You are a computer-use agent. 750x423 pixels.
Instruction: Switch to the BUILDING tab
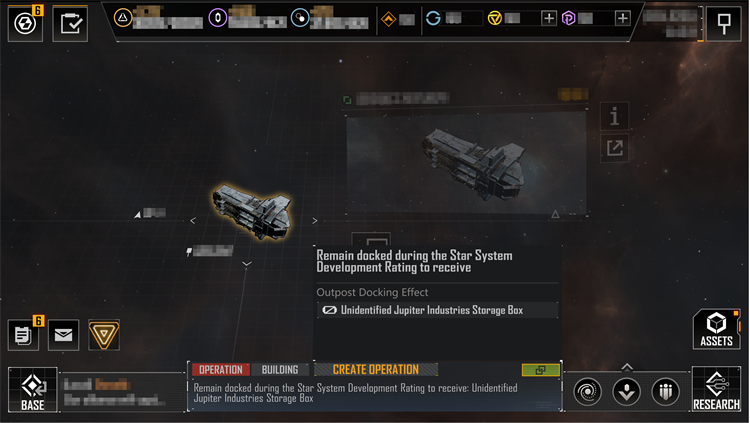(x=280, y=369)
